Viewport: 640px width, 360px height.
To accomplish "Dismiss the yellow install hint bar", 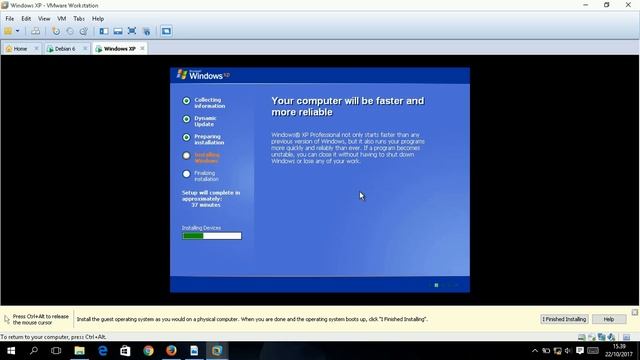I will pyautogui.click(x=635, y=312).
